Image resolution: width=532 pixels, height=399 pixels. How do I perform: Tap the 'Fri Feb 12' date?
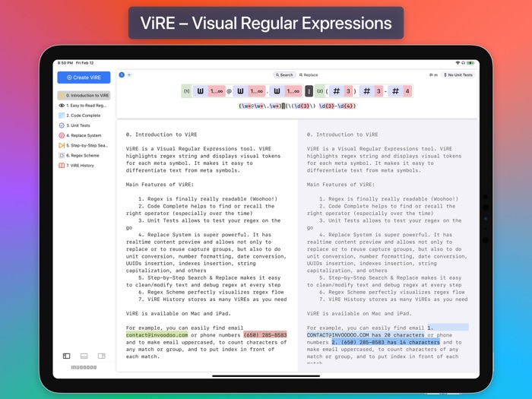click(85, 63)
